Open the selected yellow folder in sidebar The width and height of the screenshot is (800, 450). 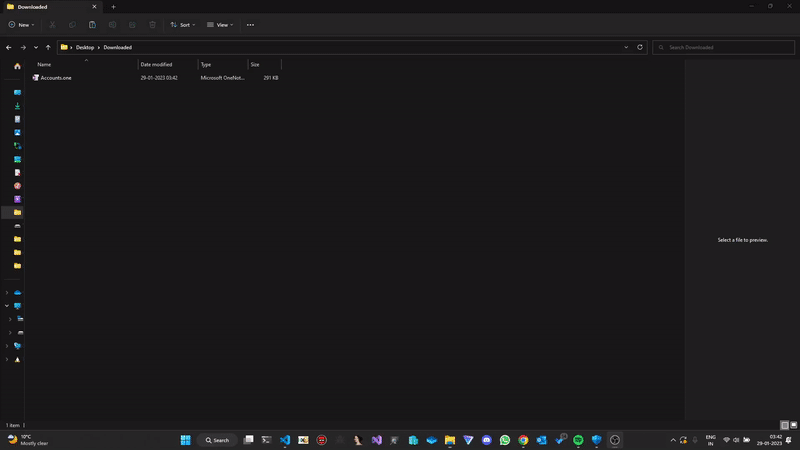(x=17, y=212)
